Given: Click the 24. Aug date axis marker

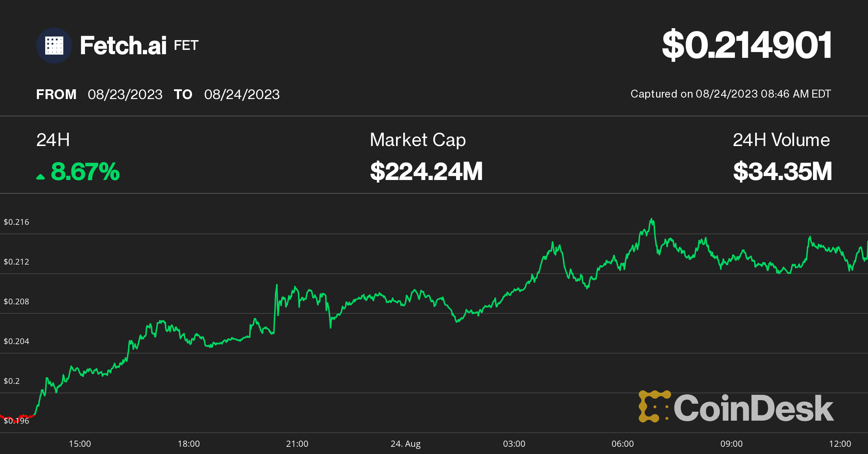Looking at the screenshot, I should click(405, 444).
